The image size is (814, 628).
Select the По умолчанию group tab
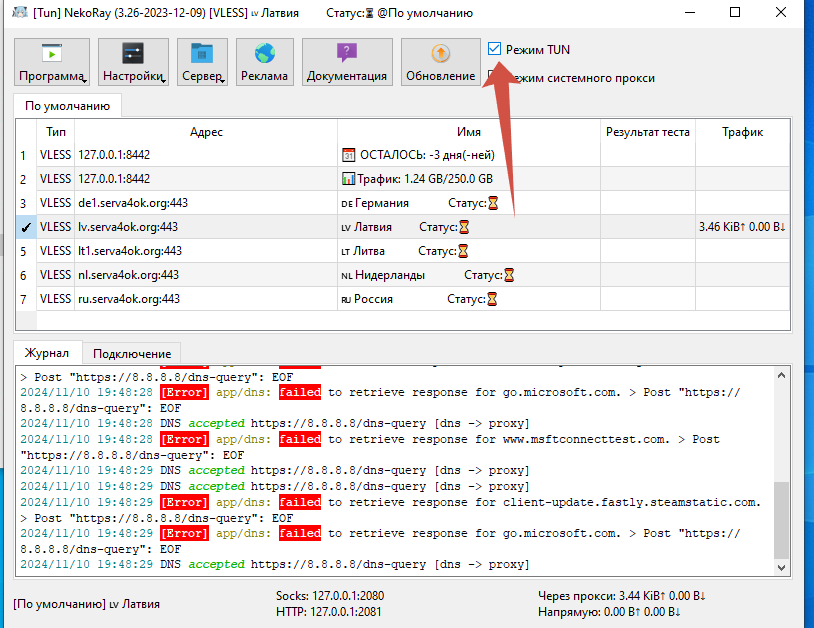[68, 105]
